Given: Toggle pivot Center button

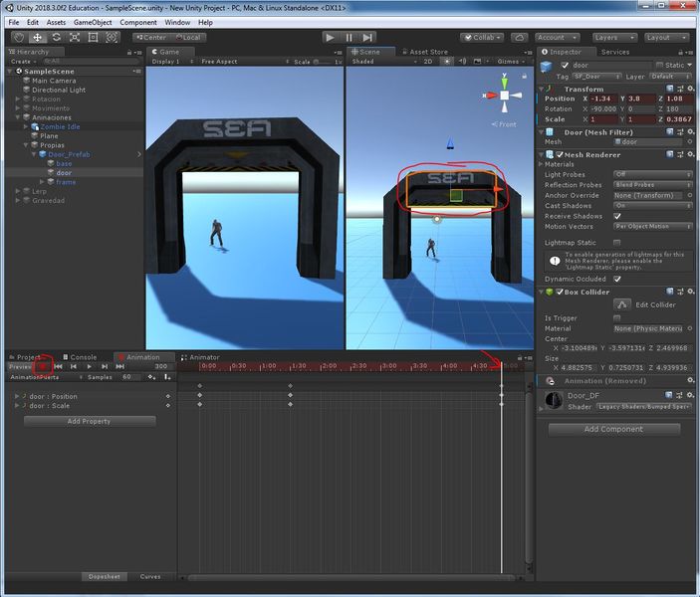Looking at the screenshot, I should point(151,38).
